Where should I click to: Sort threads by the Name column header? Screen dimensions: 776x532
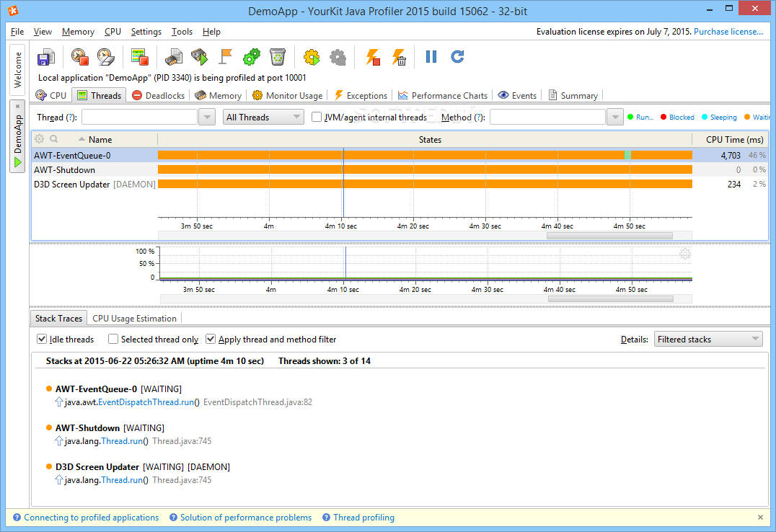[x=100, y=140]
